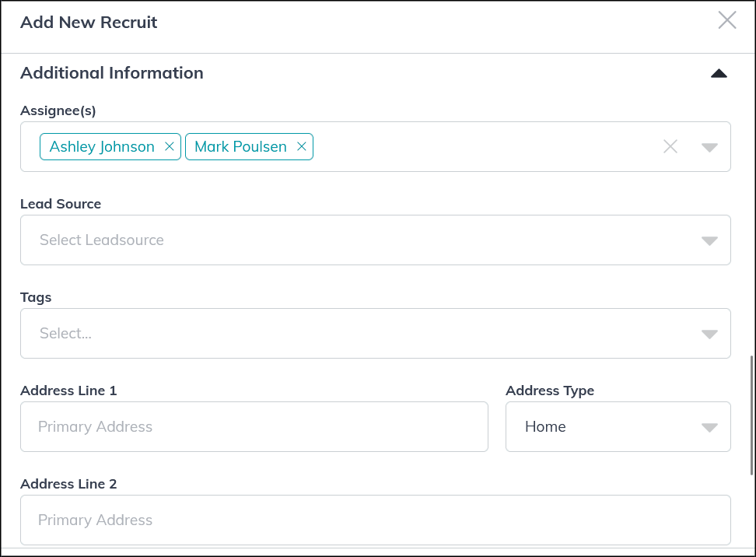
Task: Click the Select Leadsource placeholder text
Action: click(x=102, y=240)
